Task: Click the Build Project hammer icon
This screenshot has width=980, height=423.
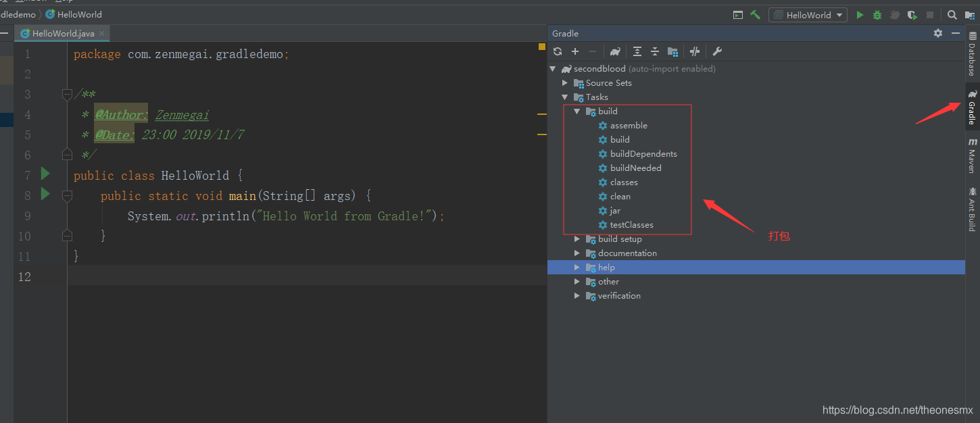Action: (x=756, y=15)
